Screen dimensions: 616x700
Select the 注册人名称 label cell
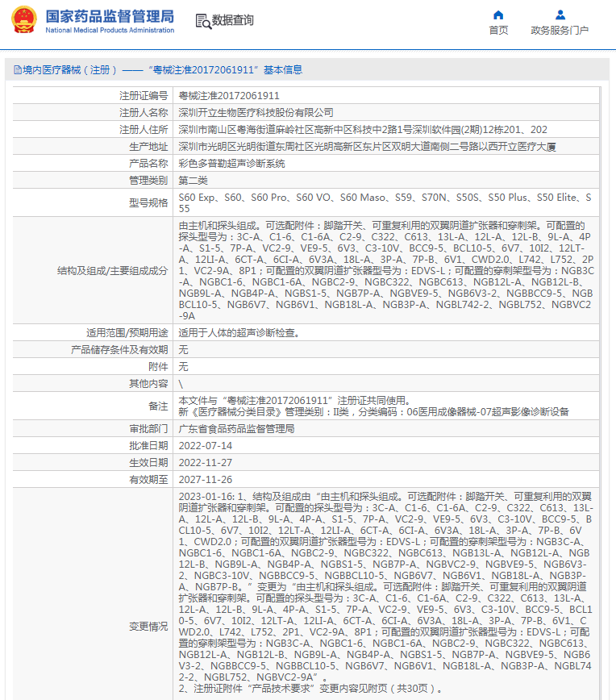pyautogui.click(x=93, y=113)
